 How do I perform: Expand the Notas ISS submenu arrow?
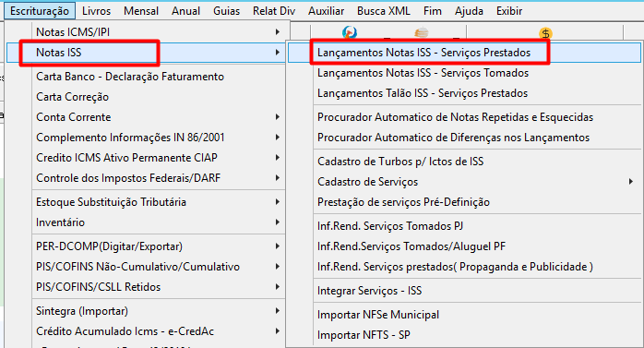[x=278, y=53]
